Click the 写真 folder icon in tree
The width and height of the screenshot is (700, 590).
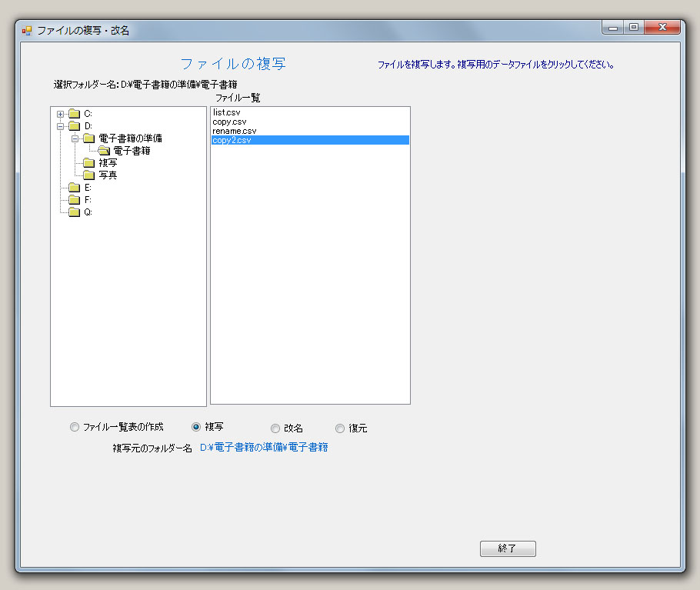pyautogui.click(x=88, y=175)
